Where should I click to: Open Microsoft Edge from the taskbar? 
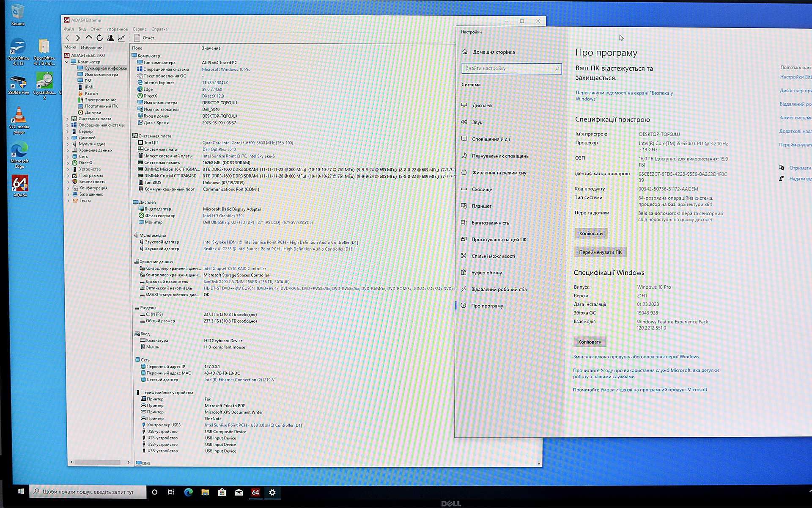pos(188,492)
